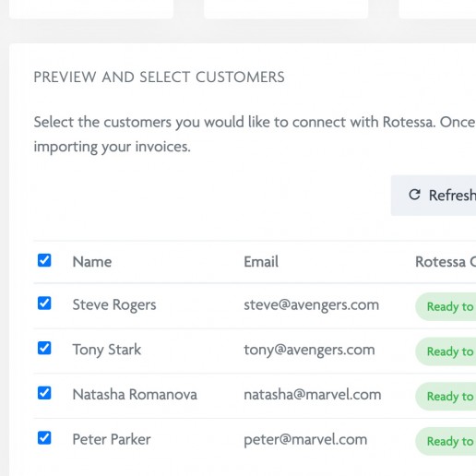Click the steve@avengers.com email
This screenshot has width=476, height=476.
pos(312,305)
